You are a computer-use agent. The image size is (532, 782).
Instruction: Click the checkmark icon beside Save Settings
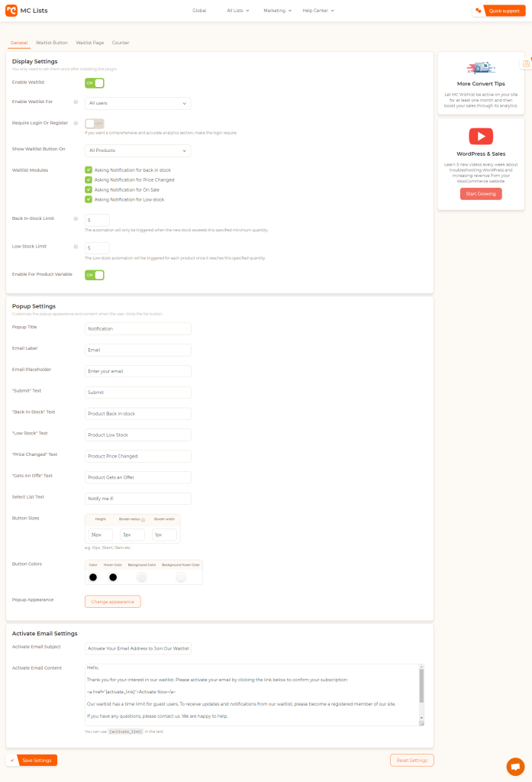tap(12, 760)
